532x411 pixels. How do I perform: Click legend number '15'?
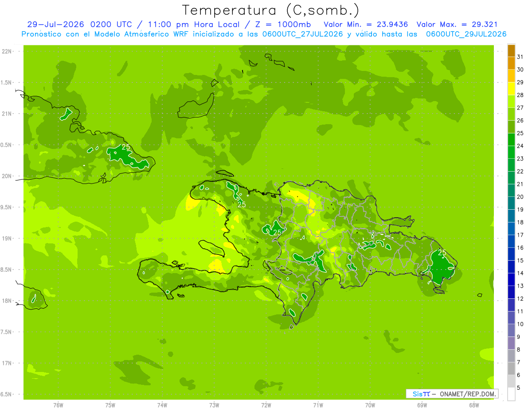click(520, 260)
